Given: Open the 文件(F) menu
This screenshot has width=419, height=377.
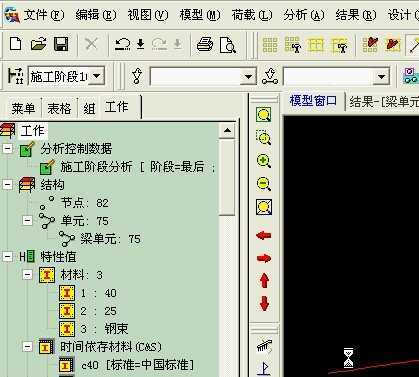Looking at the screenshot, I should point(44,15).
